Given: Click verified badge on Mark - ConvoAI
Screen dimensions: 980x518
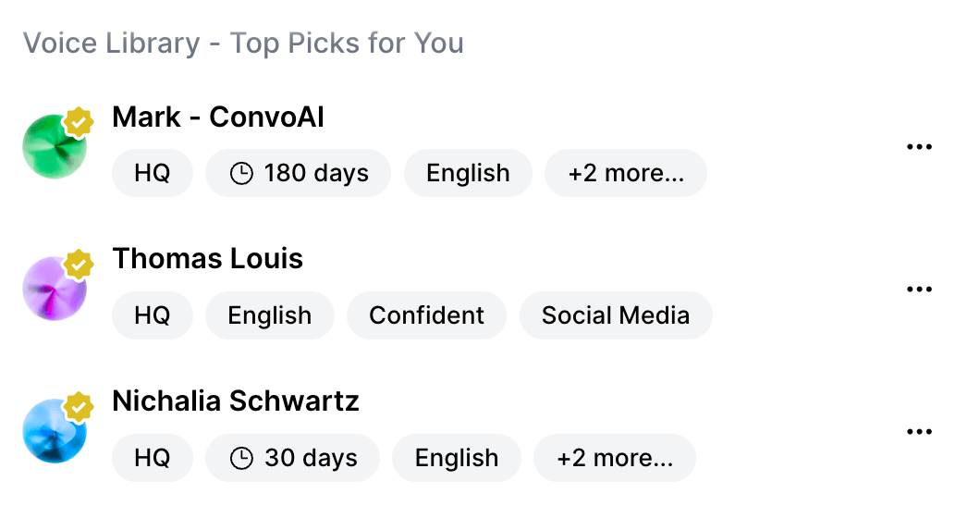Looking at the screenshot, I should [79, 122].
